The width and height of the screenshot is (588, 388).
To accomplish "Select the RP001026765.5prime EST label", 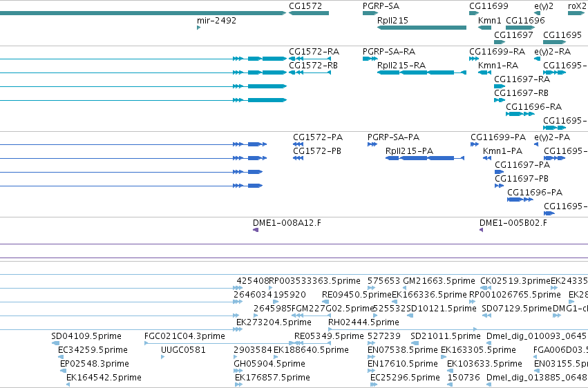I will coord(515,295).
